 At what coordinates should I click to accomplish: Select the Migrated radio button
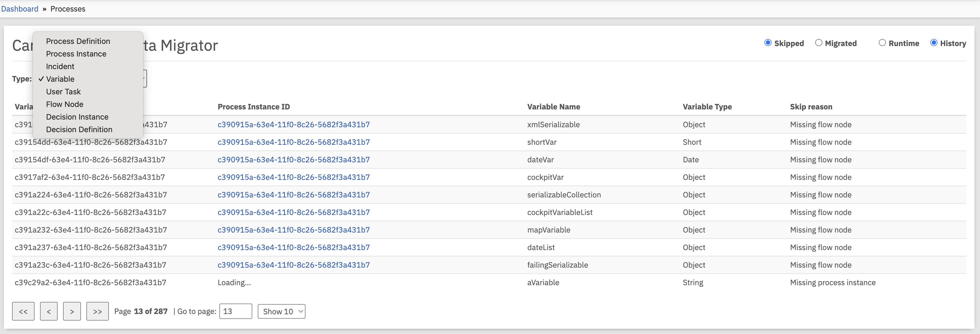819,43
